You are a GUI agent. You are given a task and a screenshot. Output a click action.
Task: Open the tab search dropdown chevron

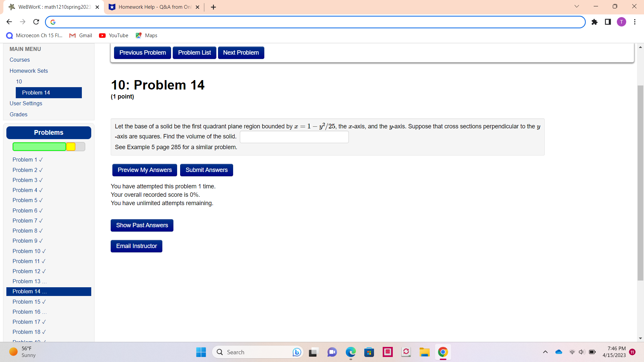(x=577, y=6)
